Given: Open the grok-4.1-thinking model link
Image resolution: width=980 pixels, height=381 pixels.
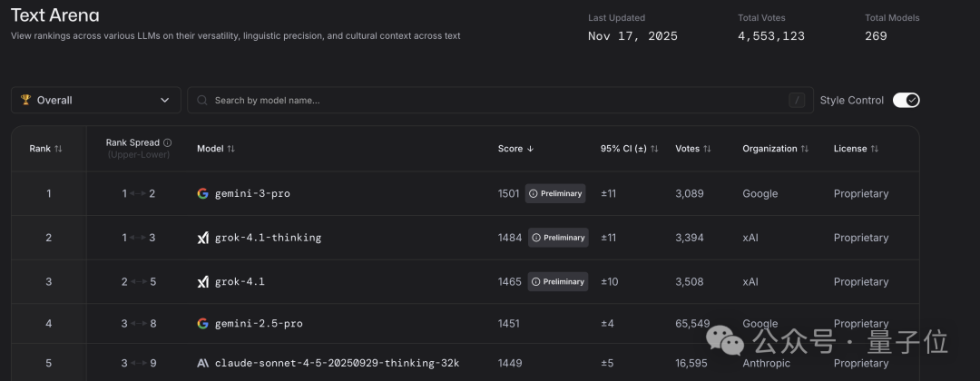Looking at the screenshot, I should click(268, 238).
